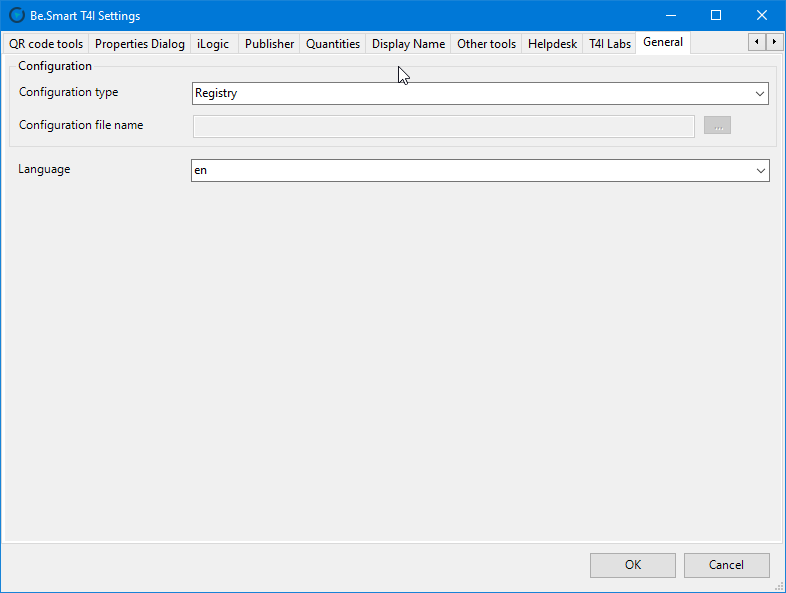Go to the Publisher tab
Screen dimensions: 786x593
click(269, 44)
